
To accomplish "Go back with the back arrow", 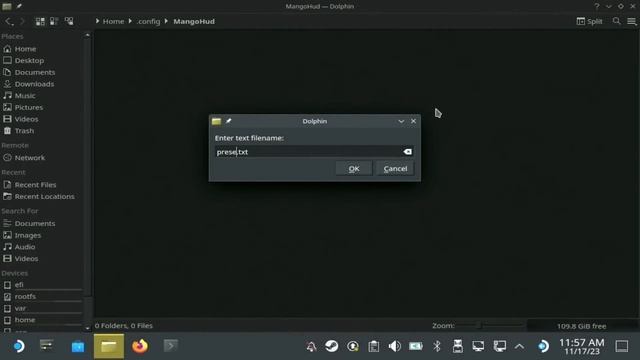I will point(9,21).
